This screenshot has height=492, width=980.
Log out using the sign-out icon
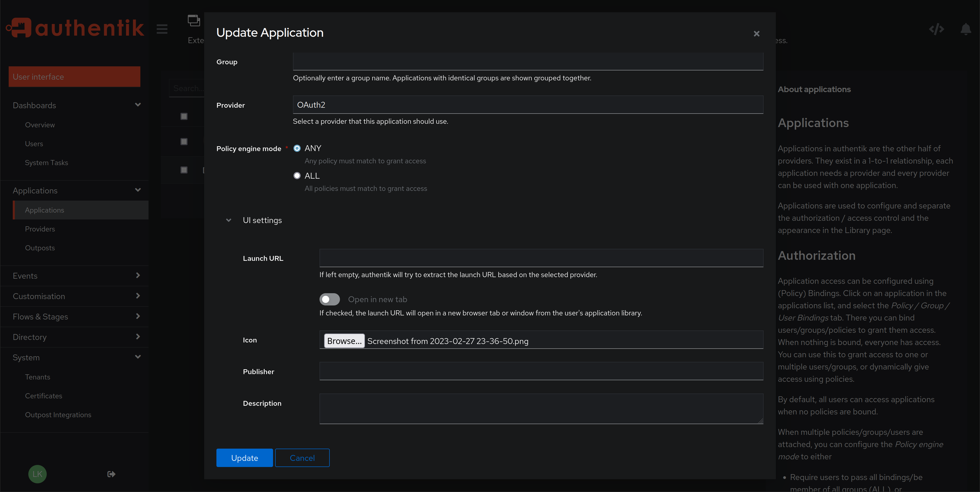coord(111,474)
